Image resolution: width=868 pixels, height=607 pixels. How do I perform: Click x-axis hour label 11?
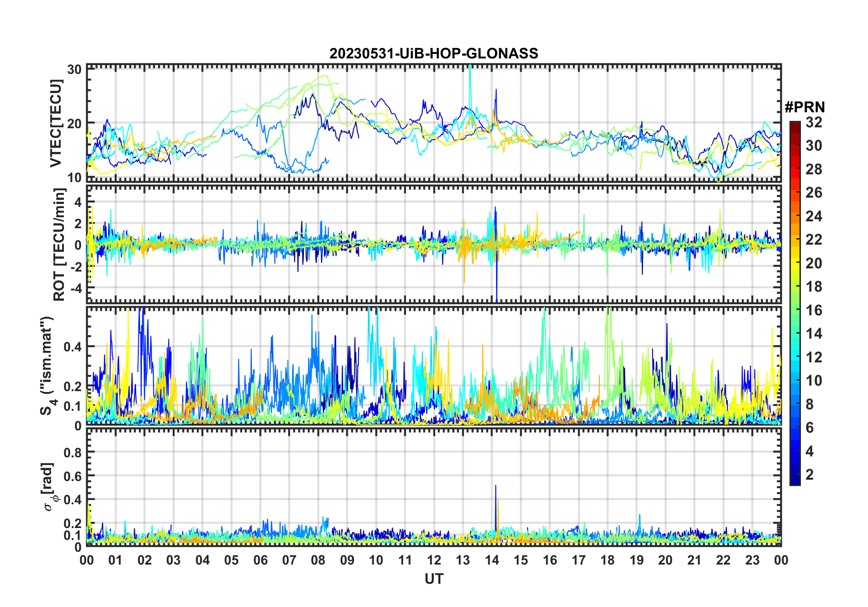[x=405, y=560]
